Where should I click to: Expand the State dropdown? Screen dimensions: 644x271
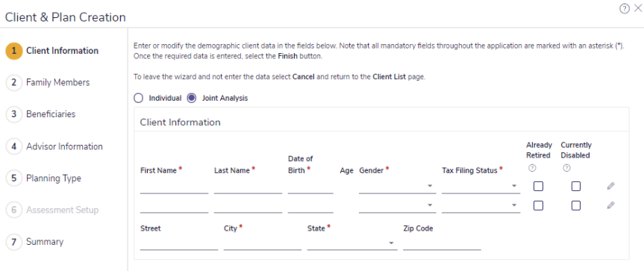(x=352, y=243)
